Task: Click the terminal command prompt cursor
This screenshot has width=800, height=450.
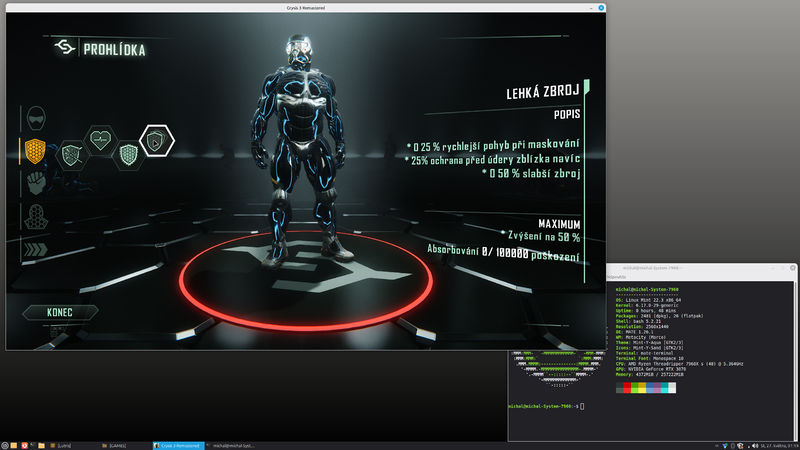Action: point(582,406)
